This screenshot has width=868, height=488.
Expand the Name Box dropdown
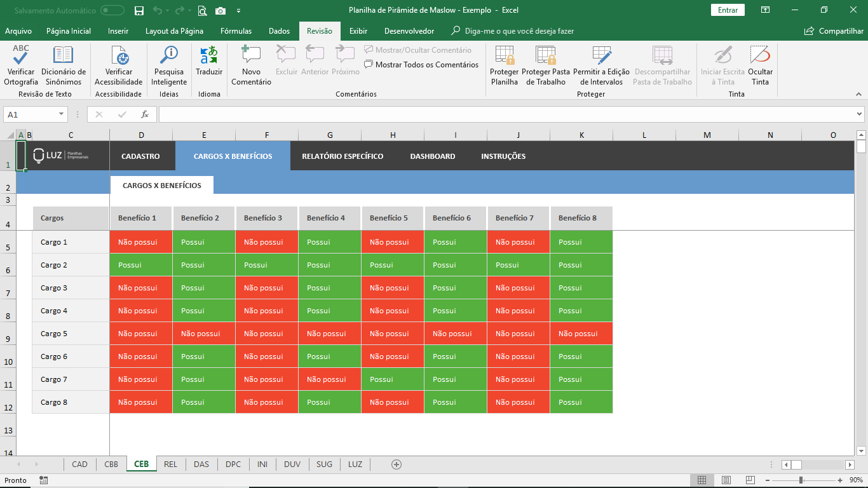coord(62,114)
